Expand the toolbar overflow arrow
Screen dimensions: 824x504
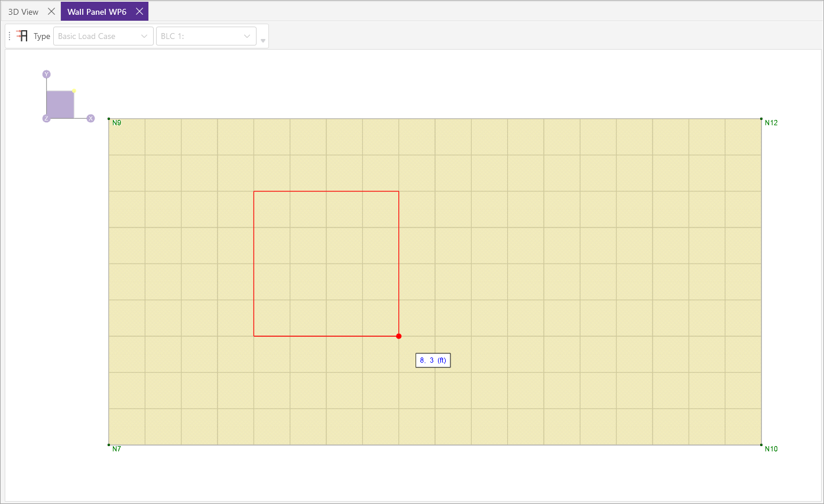(263, 41)
